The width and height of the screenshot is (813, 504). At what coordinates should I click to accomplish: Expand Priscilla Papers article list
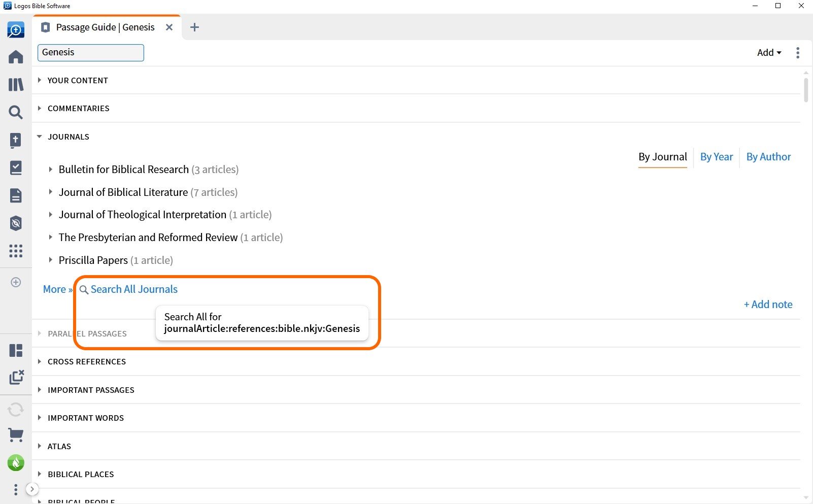[50, 260]
